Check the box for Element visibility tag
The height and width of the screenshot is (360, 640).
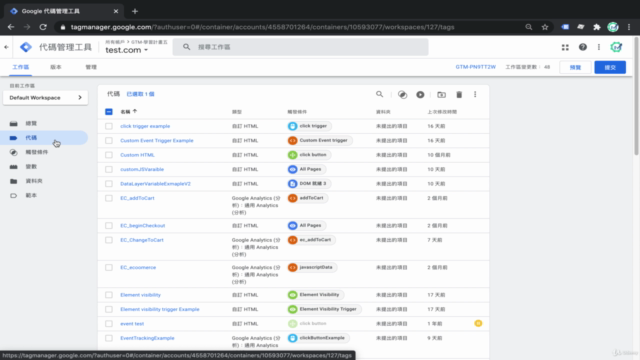[109, 295]
